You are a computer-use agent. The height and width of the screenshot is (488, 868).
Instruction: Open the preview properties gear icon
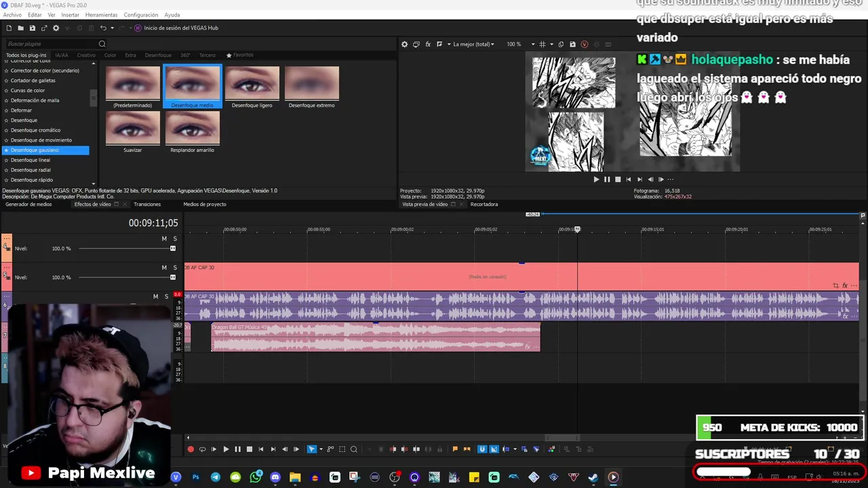click(405, 44)
